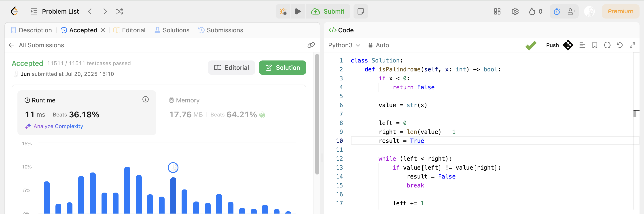The image size is (644, 214).
Task: Click Analyze Complexity link
Action: (x=54, y=126)
